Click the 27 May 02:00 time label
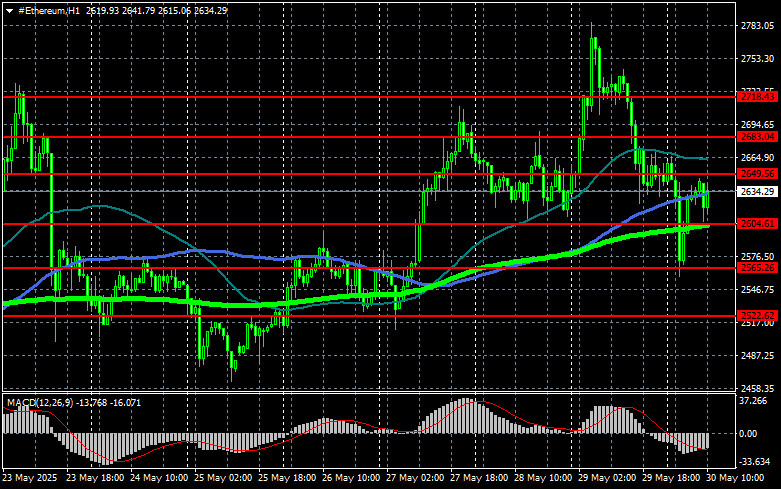 coord(415,478)
